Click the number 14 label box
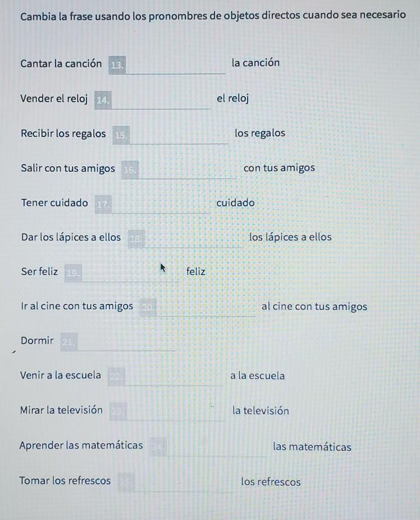 (x=103, y=100)
